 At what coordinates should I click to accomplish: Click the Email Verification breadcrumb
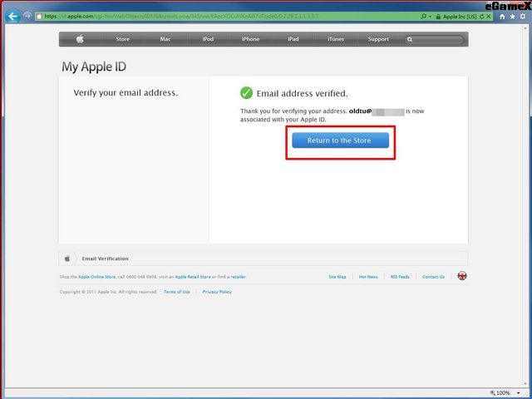pyautogui.click(x=106, y=259)
